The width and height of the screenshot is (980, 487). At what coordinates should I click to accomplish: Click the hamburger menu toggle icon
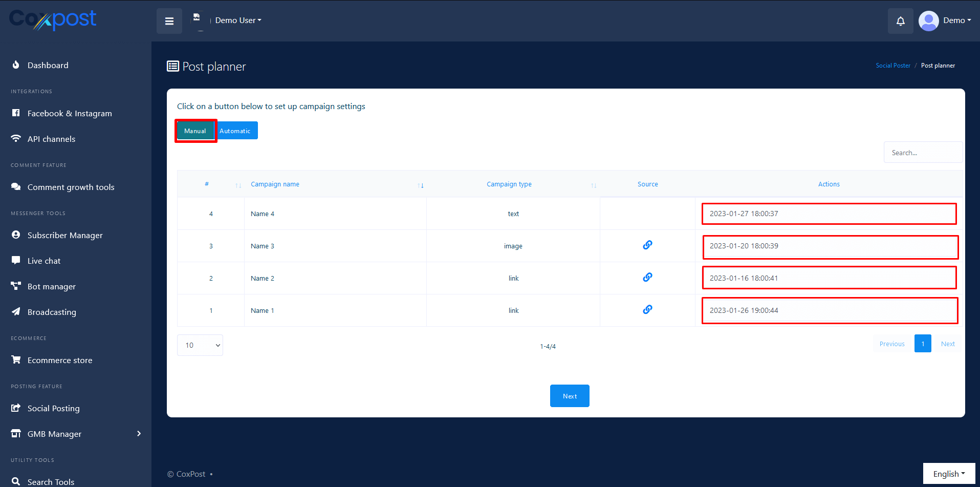tap(169, 21)
